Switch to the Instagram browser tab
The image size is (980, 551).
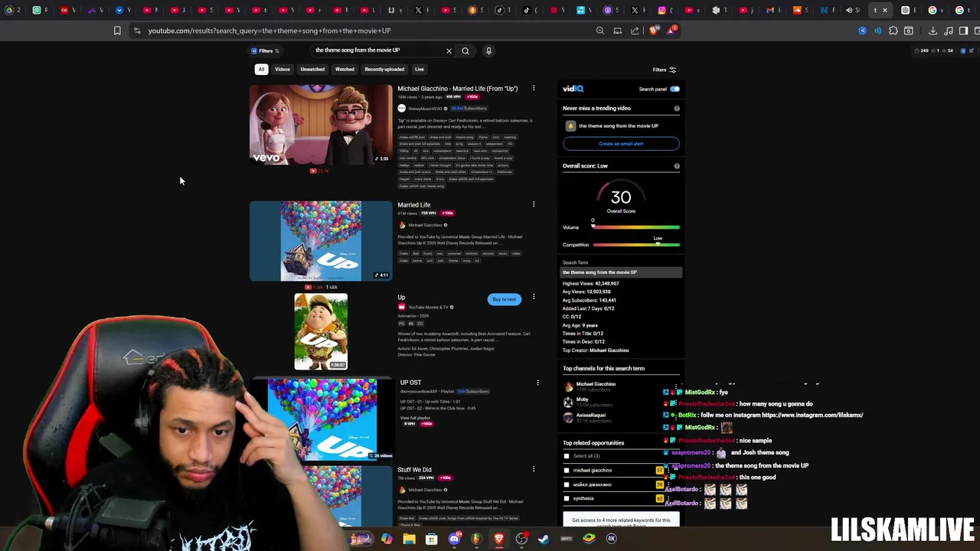pos(661,10)
